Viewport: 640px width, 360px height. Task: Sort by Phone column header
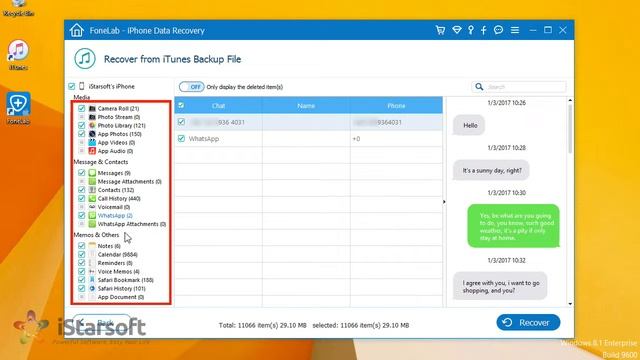(x=396, y=105)
